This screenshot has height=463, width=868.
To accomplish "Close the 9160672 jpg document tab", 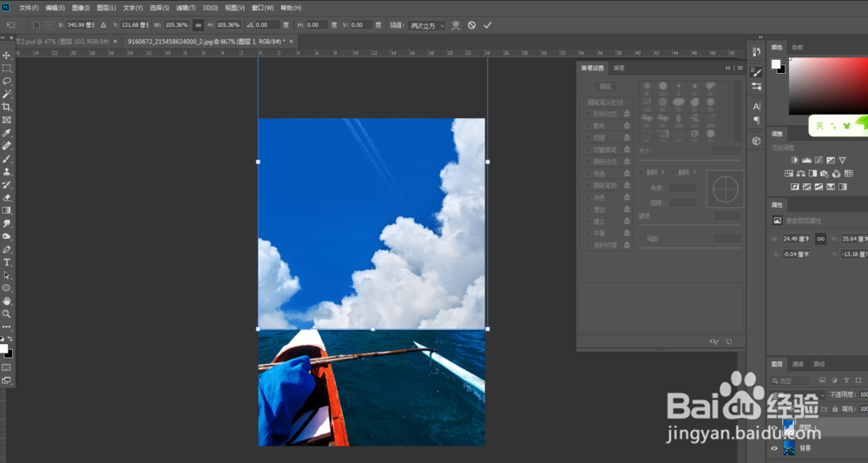I will pyautogui.click(x=292, y=42).
